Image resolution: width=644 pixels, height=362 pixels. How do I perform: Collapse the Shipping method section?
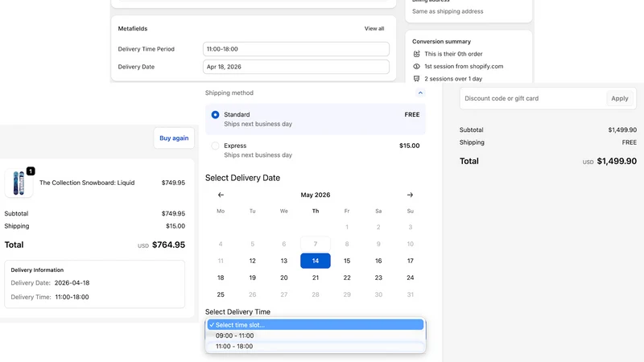[420, 93]
